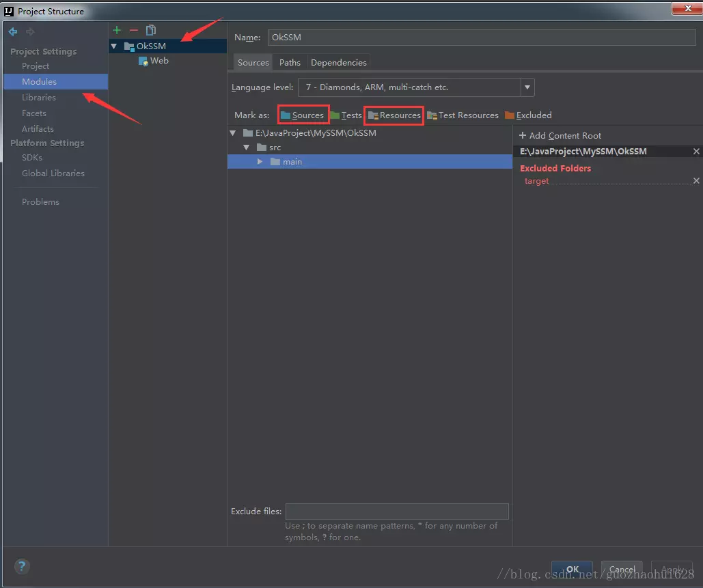Switch to the Paths tab

(x=290, y=63)
